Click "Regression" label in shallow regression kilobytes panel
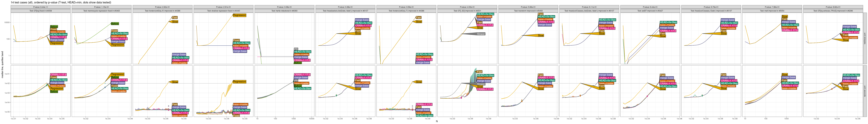The height and width of the screenshot is (124, 868). click(239, 15)
